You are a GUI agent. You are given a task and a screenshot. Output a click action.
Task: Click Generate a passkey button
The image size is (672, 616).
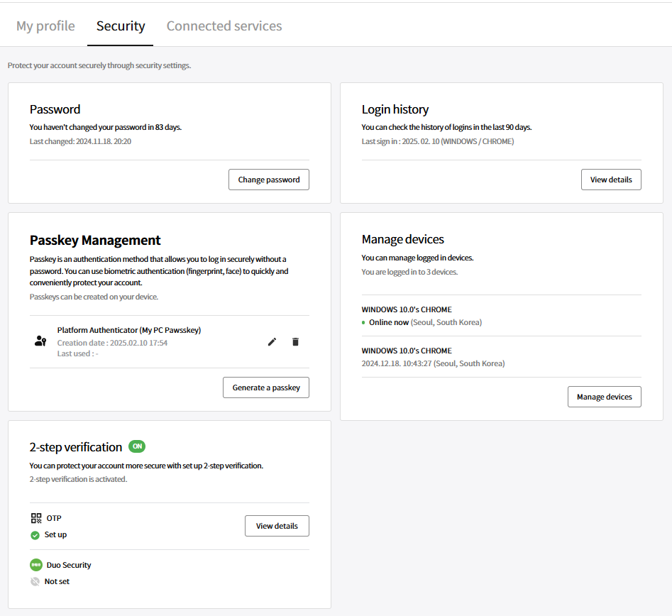(x=265, y=387)
